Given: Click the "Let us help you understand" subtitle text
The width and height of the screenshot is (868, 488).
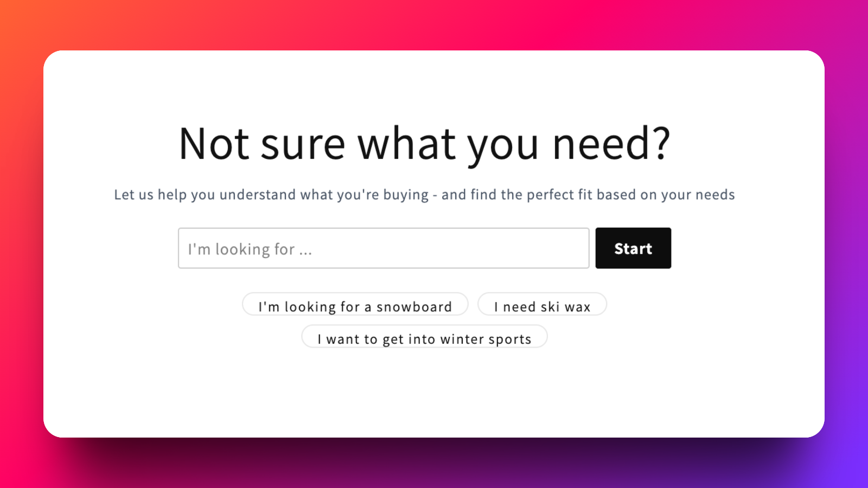Looking at the screenshot, I should tap(424, 195).
